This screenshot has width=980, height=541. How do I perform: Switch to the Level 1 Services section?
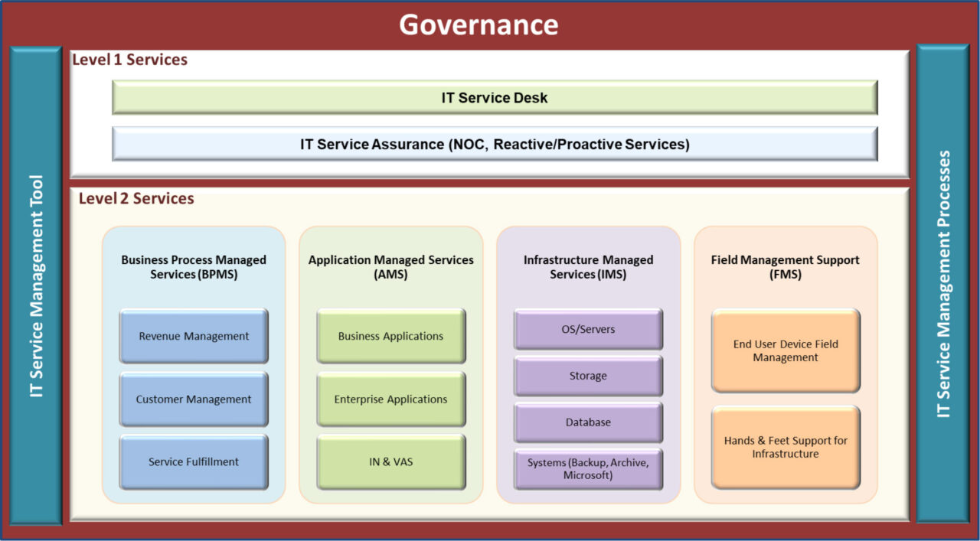click(x=129, y=60)
